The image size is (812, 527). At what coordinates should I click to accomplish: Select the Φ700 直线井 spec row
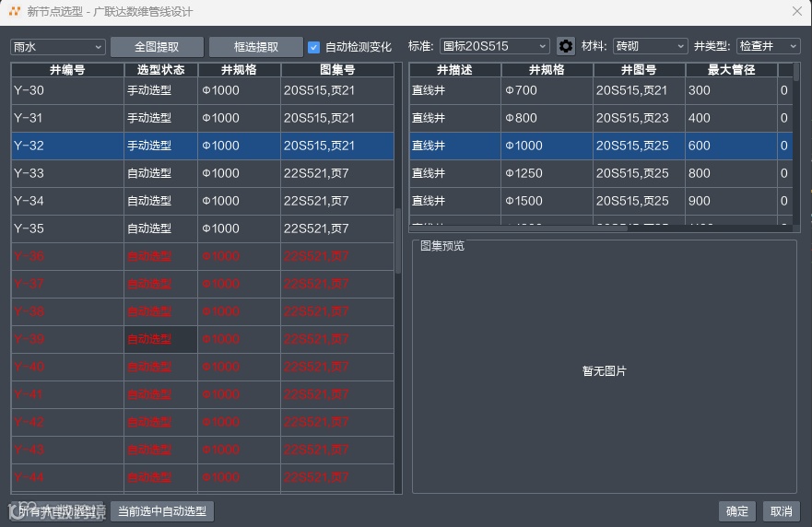pyautogui.click(x=601, y=90)
